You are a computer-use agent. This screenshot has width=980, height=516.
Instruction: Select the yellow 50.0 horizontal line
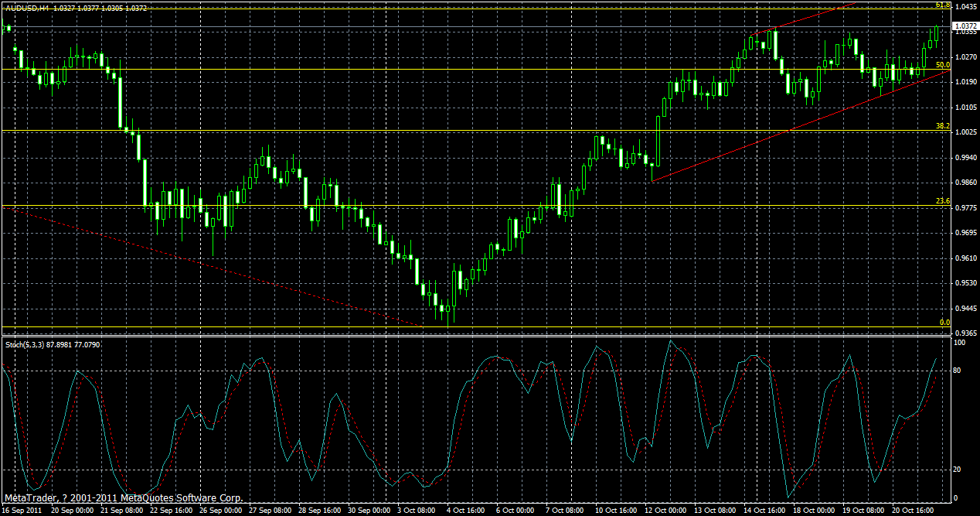464,70
